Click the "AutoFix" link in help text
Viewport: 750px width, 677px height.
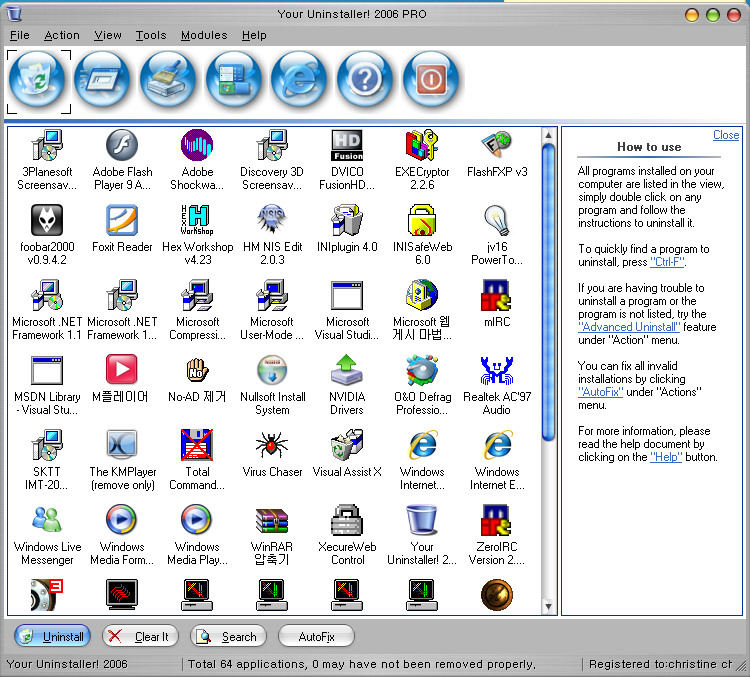[x=600, y=392]
